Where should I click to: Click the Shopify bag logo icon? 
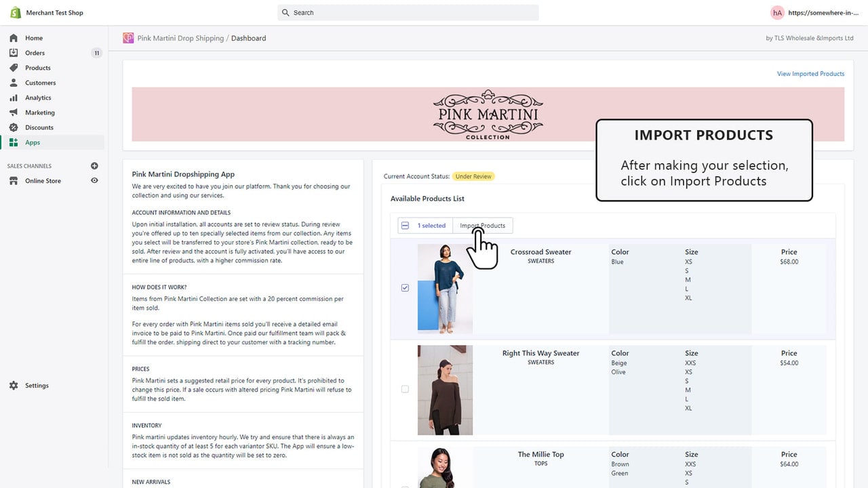tap(15, 12)
